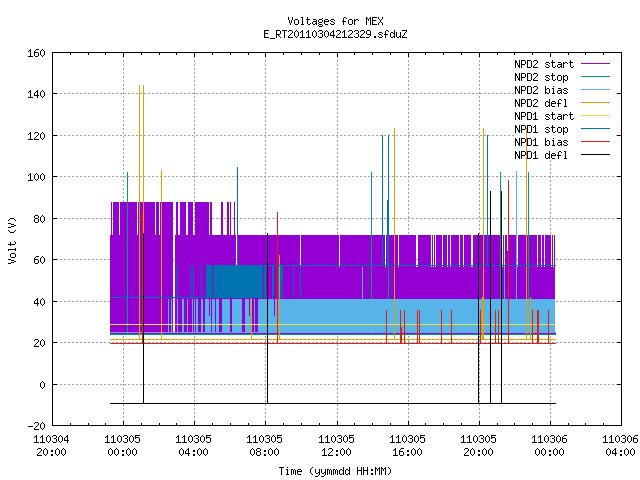Click the 110305 20:00 time axis tick label
The width and height of the screenshot is (640, 480).
(x=478, y=446)
